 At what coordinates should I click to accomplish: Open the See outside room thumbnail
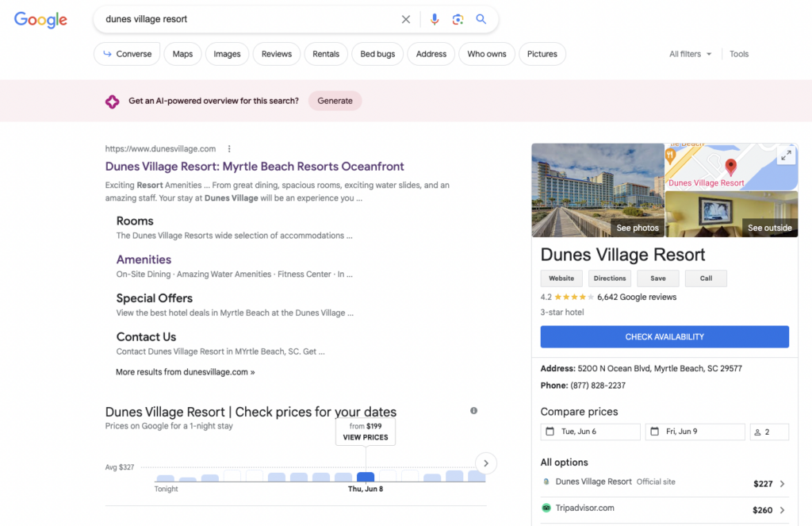pyautogui.click(x=731, y=214)
